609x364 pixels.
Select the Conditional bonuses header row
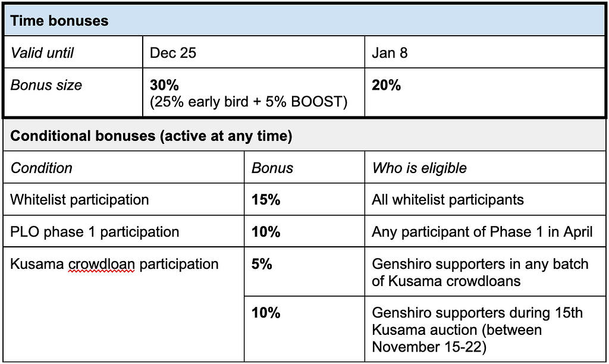pyautogui.click(x=304, y=136)
